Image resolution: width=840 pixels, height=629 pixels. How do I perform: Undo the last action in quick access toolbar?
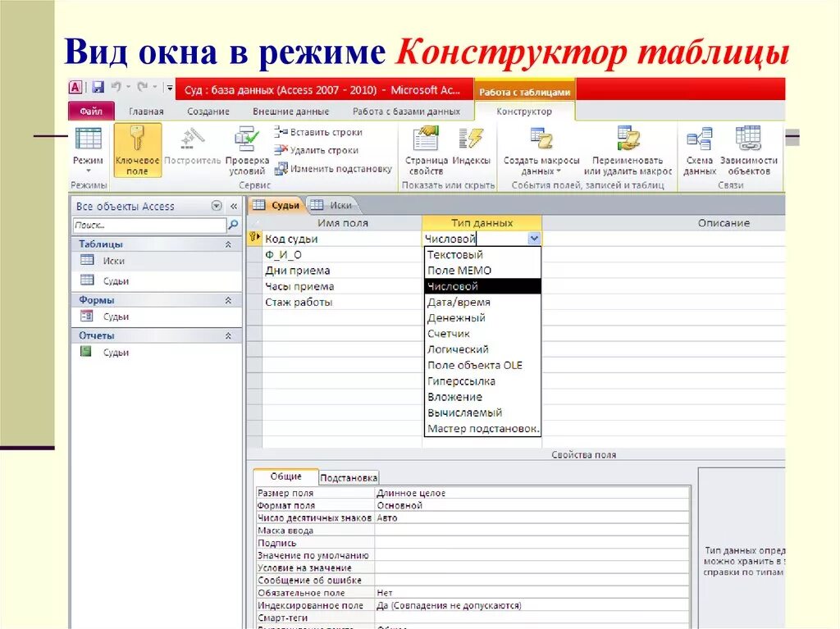pos(116,87)
